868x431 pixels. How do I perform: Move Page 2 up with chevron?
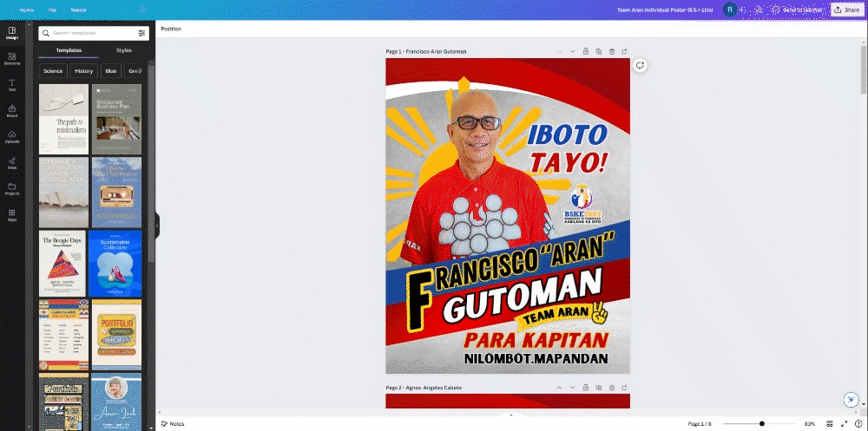pos(559,388)
